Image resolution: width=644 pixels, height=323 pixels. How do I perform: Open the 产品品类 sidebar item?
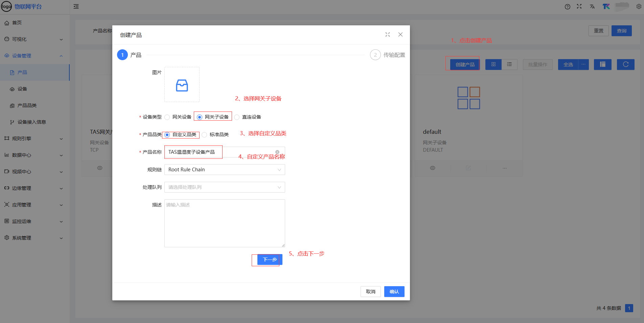(27, 105)
